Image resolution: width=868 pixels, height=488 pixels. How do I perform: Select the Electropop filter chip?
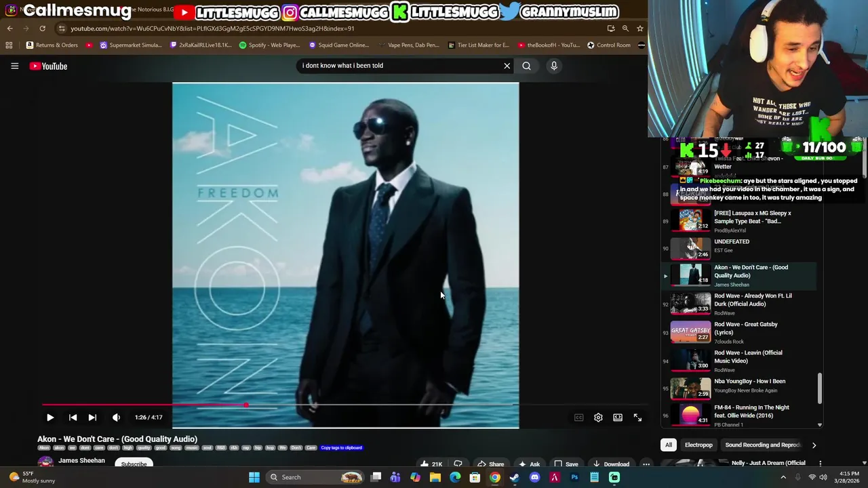(698, 445)
